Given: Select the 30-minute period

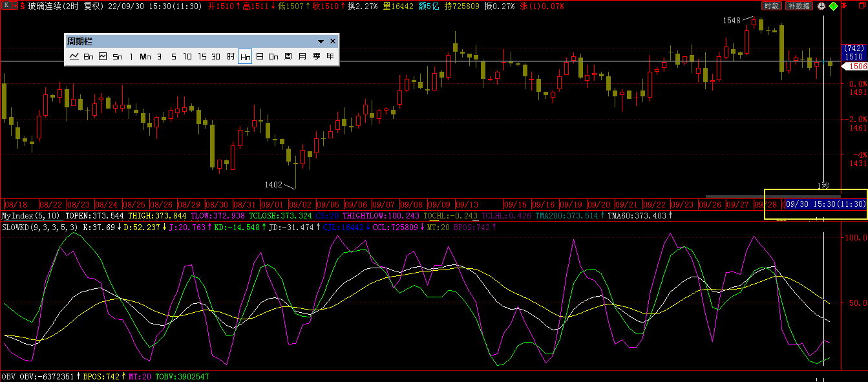Looking at the screenshot, I should click(x=216, y=57).
